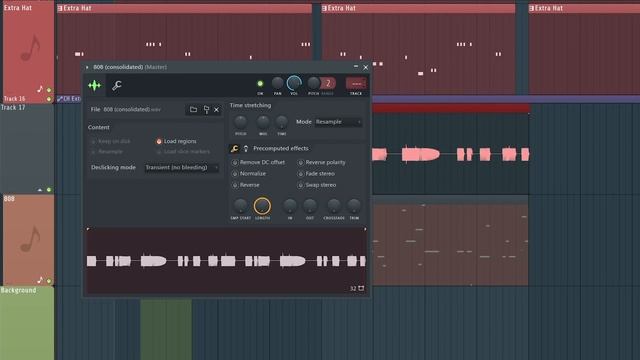This screenshot has width=640, height=360.
Task: Click the lightbulb icon near Precomputed effects
Action: click(246, 149)
